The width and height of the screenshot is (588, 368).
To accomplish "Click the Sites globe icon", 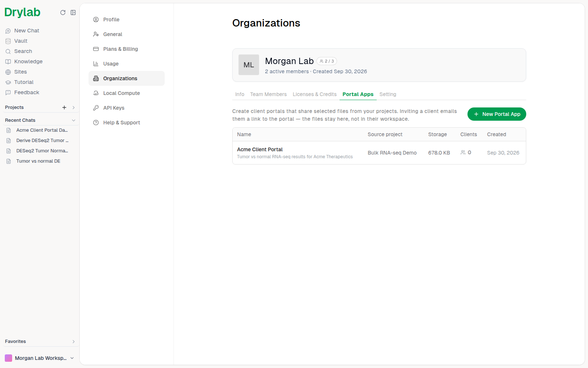I will click(x=8, y=72).
